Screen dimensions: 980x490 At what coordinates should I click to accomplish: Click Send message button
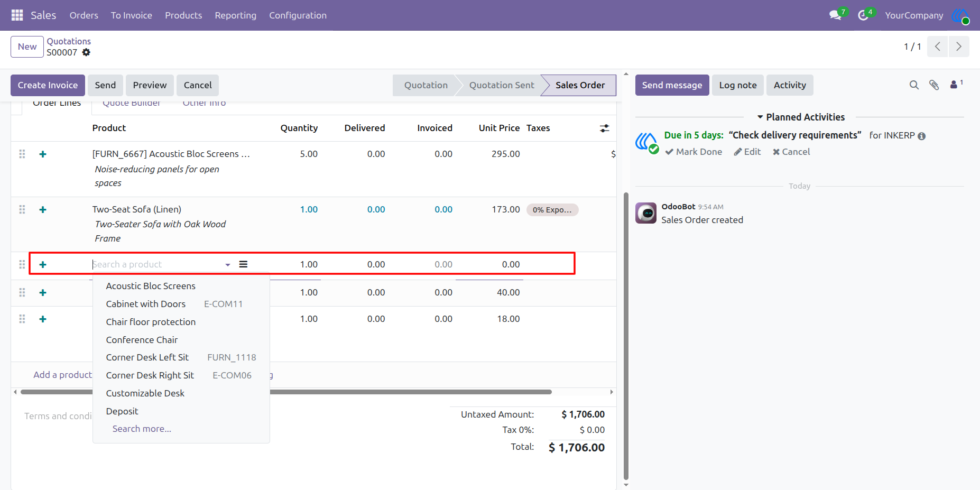(672, 85)
